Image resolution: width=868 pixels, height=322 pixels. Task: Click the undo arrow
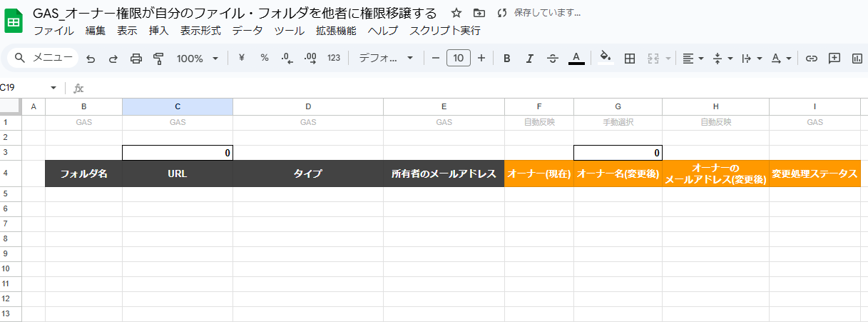coord(91,59)
